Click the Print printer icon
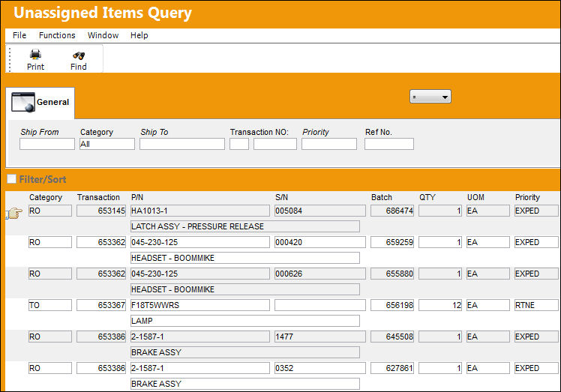Screen dimensions: 561x392 35,55
